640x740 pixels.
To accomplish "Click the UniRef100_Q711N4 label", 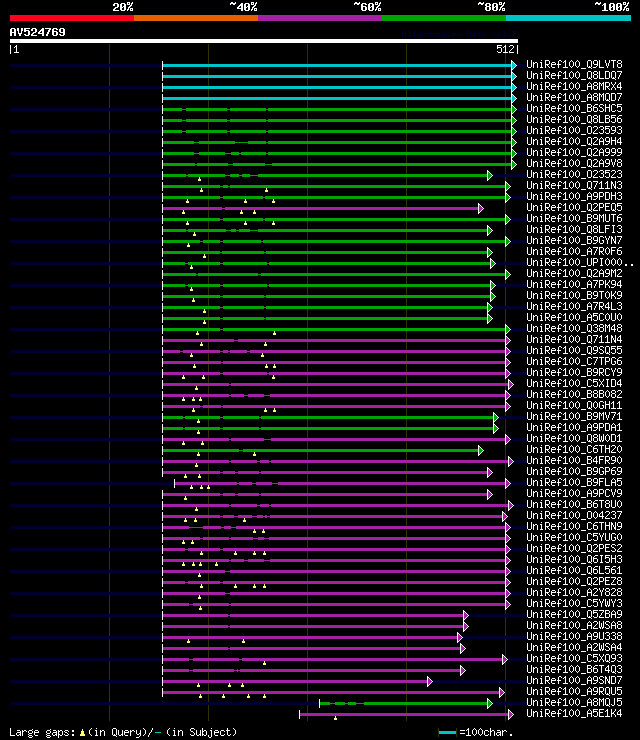I will [x=574, y=340].
